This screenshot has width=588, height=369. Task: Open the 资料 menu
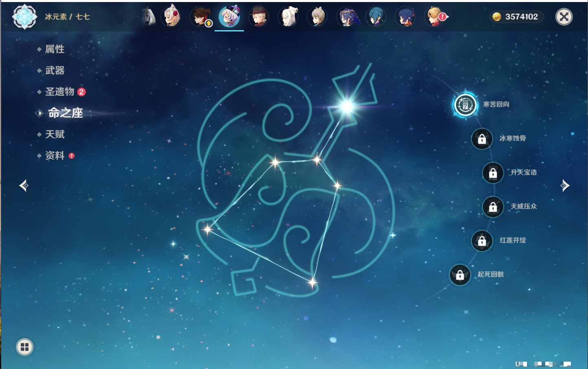[55, 155]
